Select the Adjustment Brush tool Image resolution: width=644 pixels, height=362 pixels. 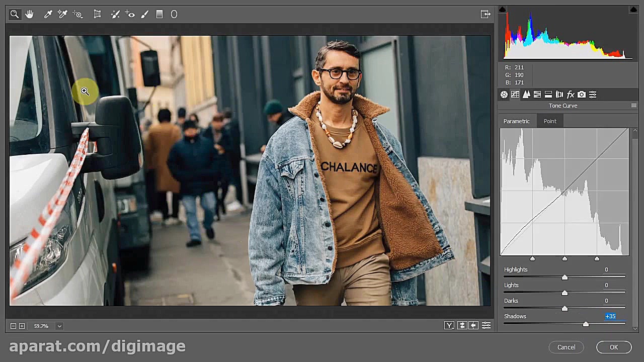(145, 15)
